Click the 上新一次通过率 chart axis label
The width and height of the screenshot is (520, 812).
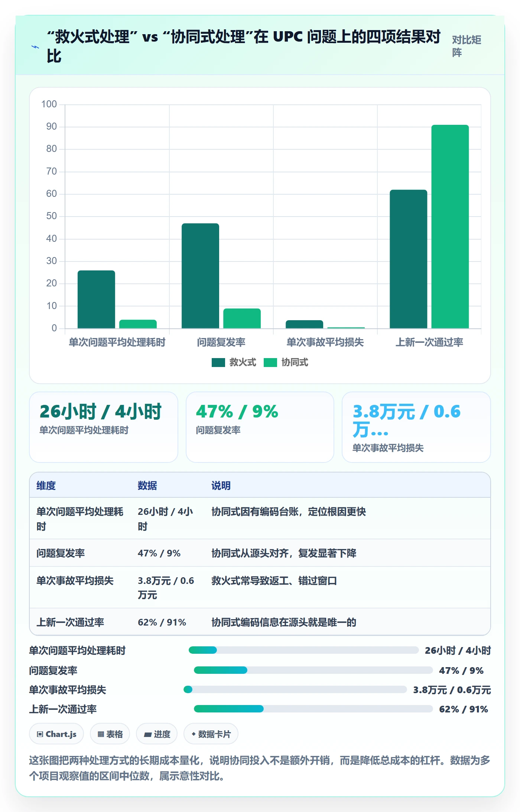(x=429, y=342)
